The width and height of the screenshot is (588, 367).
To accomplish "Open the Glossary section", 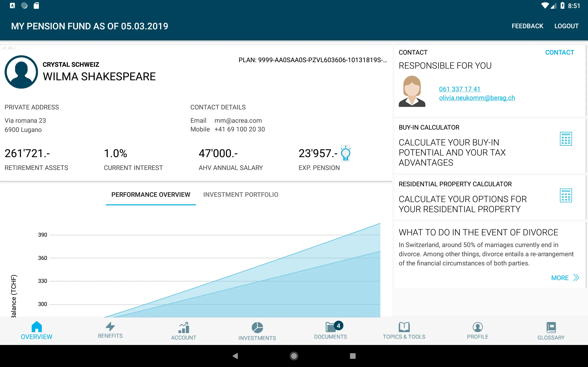I will (550, 331).
